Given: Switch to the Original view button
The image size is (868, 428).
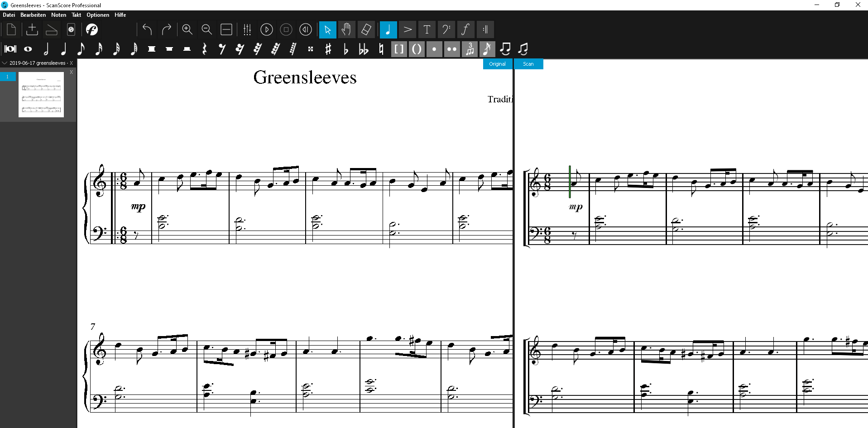Looking at the screenshot, I should (497, 64).
